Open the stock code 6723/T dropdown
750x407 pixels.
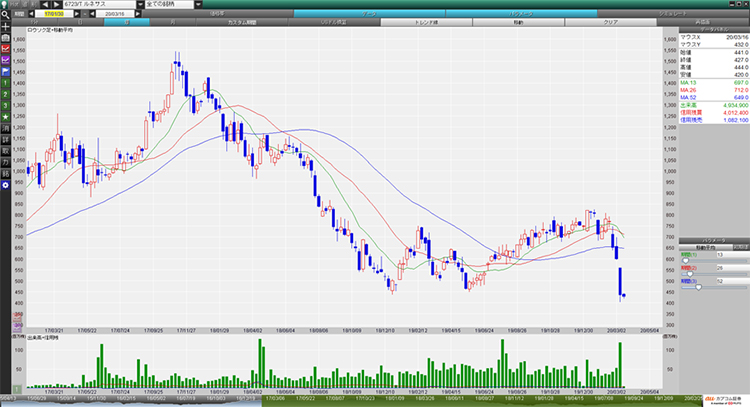137,5
